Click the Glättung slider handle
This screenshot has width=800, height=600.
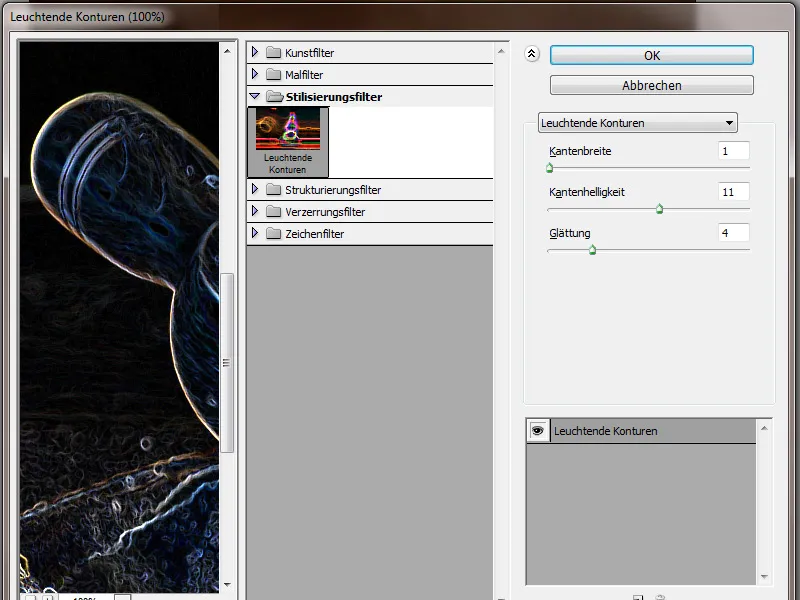[x=592, y=249]
